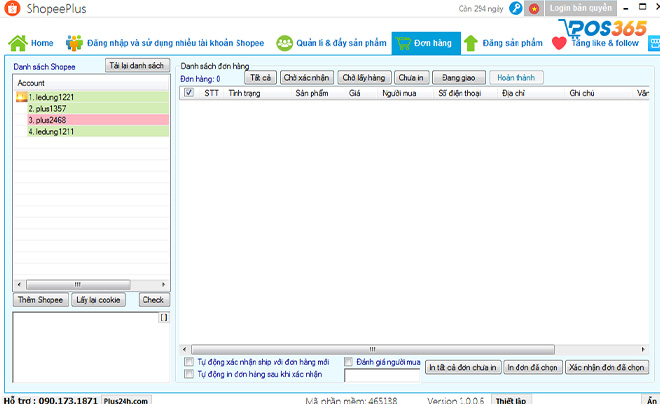Select the Vietnam flag language icon

point(534,8)
